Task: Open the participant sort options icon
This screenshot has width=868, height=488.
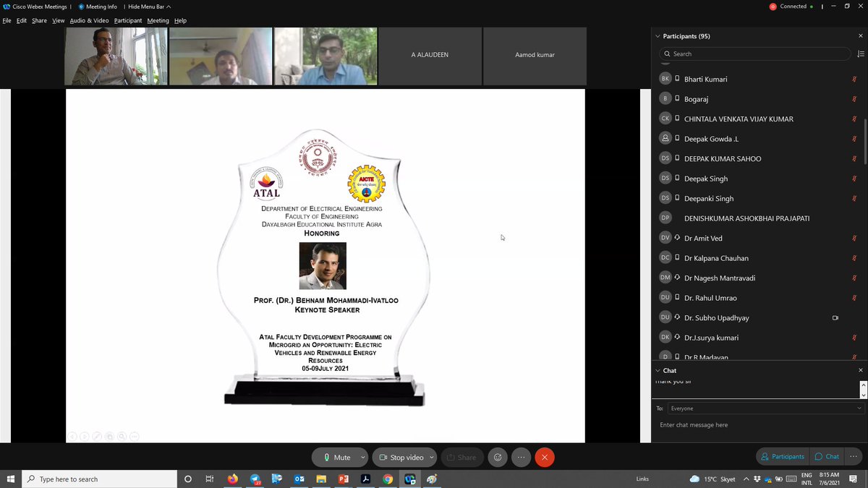Action: click(861, 53)
